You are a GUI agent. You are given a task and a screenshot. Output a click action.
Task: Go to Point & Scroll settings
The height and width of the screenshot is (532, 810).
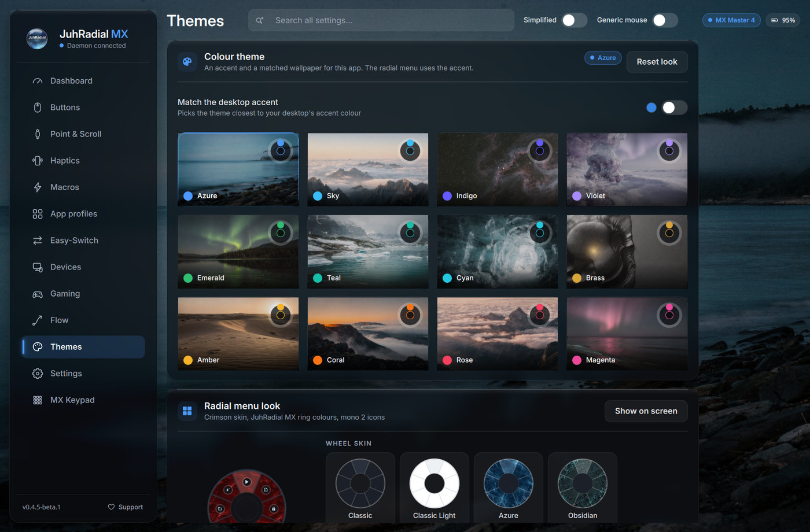[x=83, y=134]
